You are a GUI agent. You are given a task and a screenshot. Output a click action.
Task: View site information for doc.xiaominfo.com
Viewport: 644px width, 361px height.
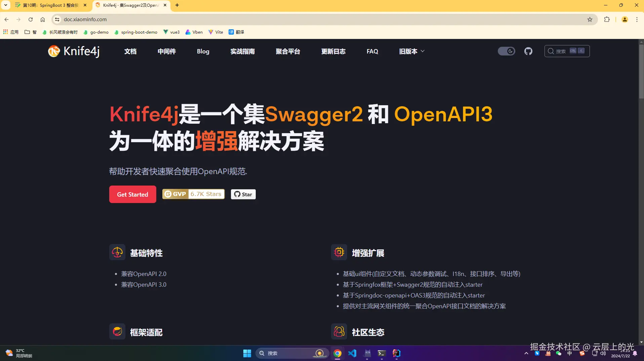(57, 19)
